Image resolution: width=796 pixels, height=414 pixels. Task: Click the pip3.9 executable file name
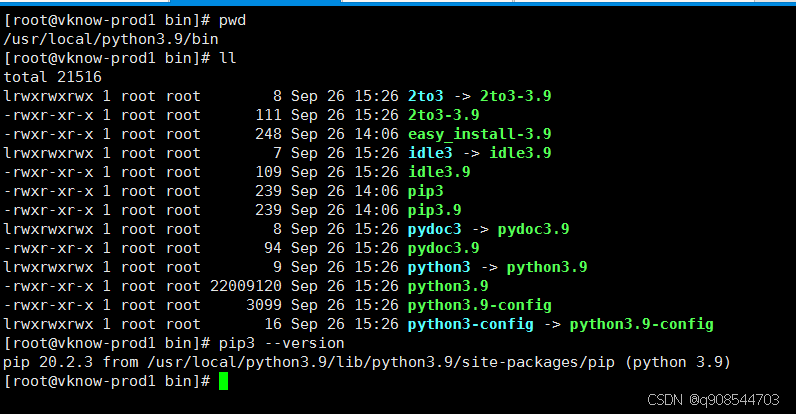coord(435,210)
